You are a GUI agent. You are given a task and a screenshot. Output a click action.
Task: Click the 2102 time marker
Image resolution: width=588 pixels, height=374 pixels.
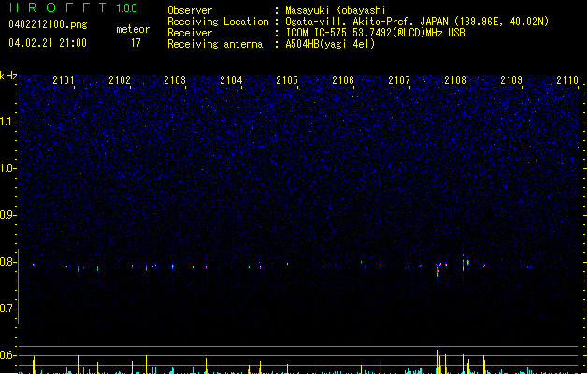(120, 79)
